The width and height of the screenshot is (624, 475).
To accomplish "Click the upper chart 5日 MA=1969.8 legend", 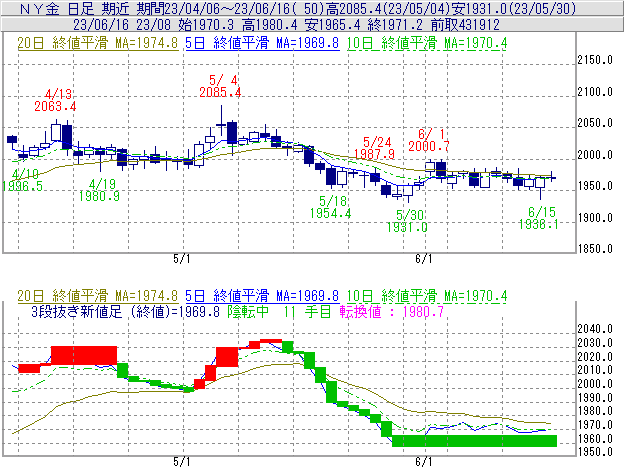I will (x=262, y=43).
